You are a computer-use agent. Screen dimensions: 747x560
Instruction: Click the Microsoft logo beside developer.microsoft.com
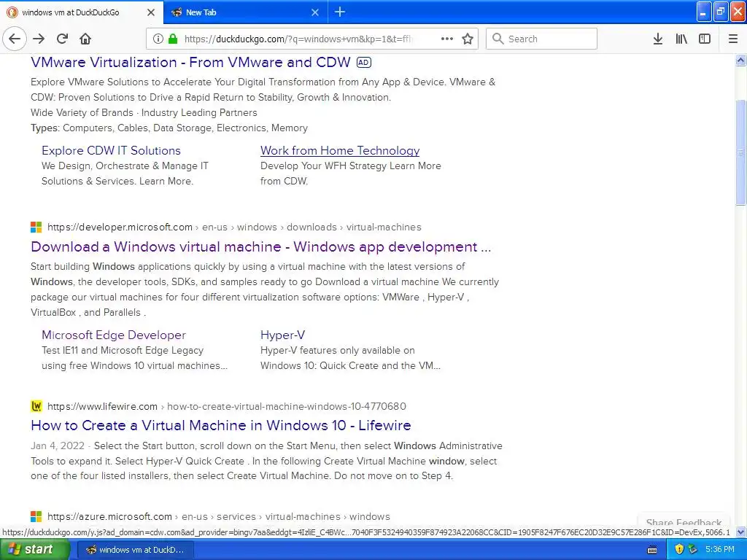pyautogui.click(x=36, y=227)
